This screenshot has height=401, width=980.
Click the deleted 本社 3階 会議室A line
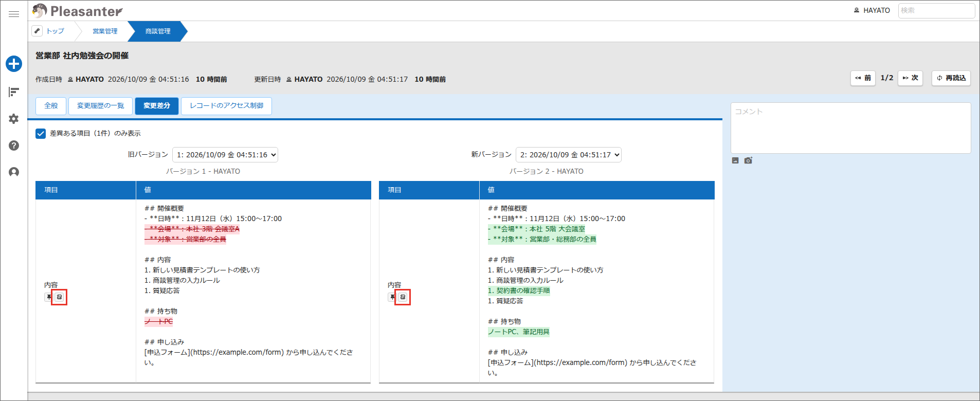pyautogui.click(x=192, y=229)
